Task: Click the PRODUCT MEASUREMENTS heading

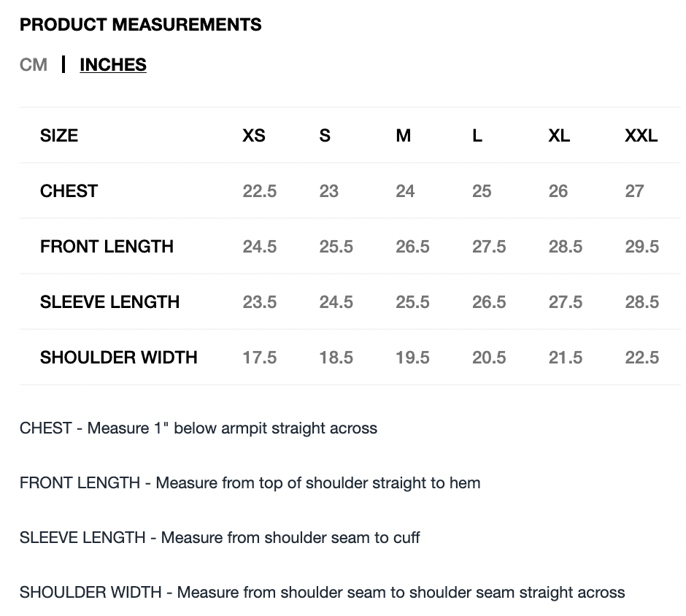Action: tap(140, 25)
